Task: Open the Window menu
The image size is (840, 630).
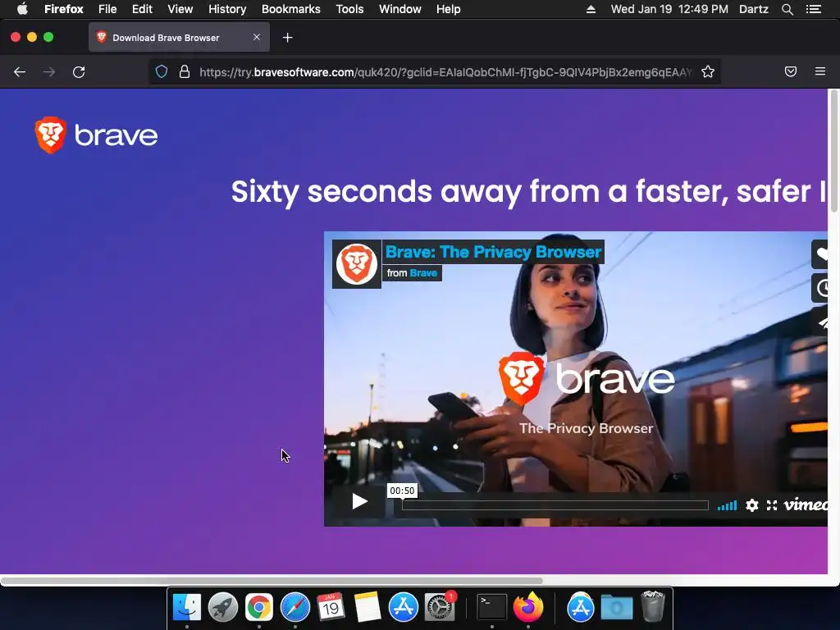Action: 400,9
